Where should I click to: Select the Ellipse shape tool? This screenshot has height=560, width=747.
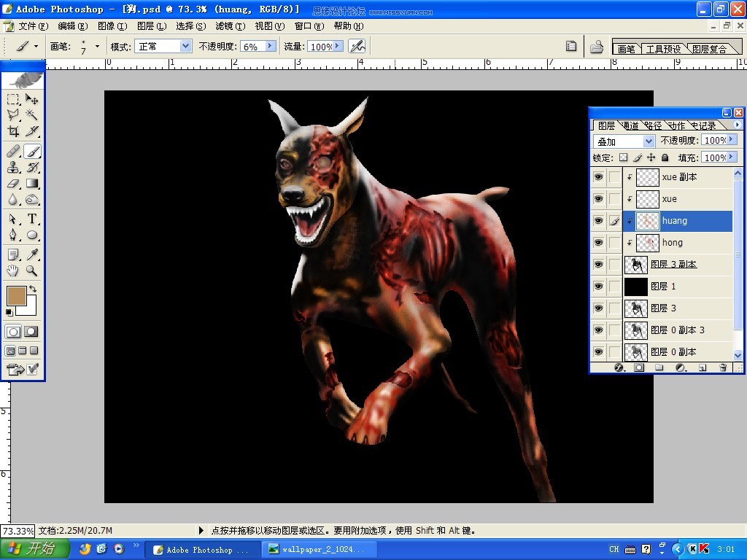32,235
